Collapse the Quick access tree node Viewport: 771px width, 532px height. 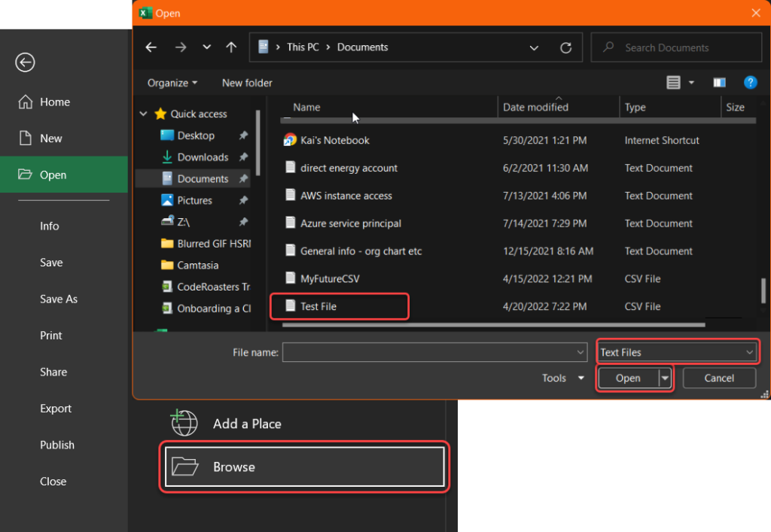[x=144, y=114]
